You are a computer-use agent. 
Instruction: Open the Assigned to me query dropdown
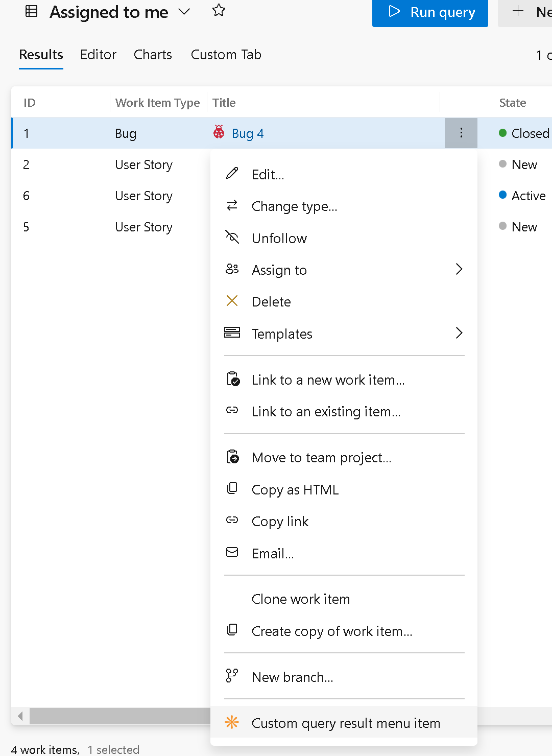point(184,11)
